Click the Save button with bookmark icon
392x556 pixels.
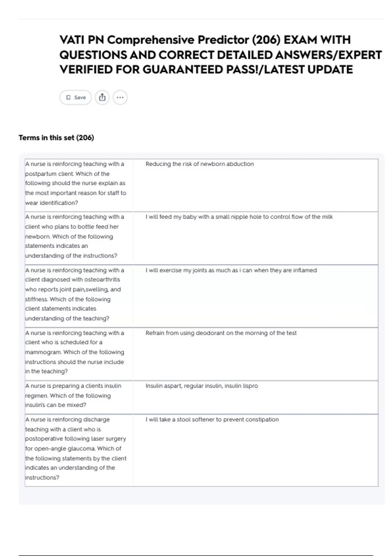(x=75, y=97)
